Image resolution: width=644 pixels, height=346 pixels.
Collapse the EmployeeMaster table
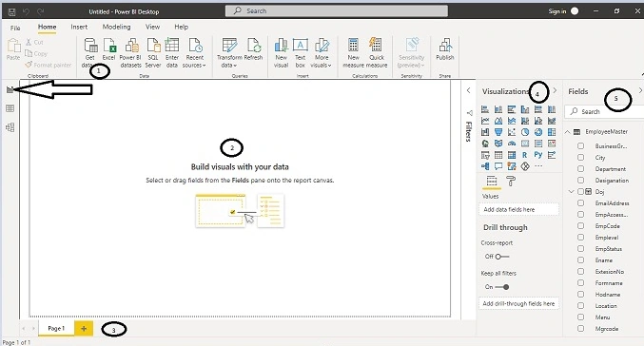568,132
